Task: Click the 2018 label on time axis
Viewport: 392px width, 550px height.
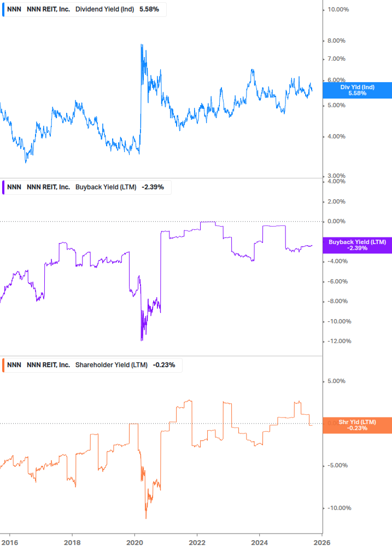Action: (x=72, y=543)
